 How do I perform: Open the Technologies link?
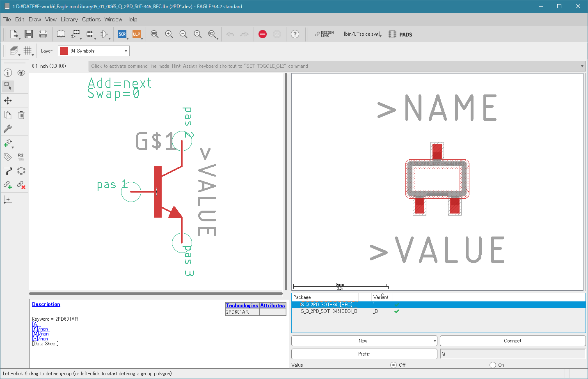coord(242,305)
